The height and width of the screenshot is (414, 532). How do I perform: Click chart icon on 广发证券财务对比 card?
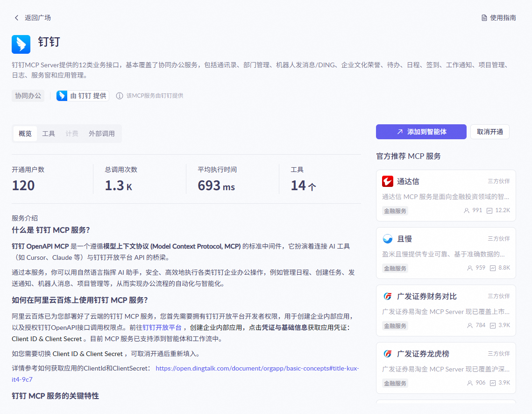click(x=493, y=325)
